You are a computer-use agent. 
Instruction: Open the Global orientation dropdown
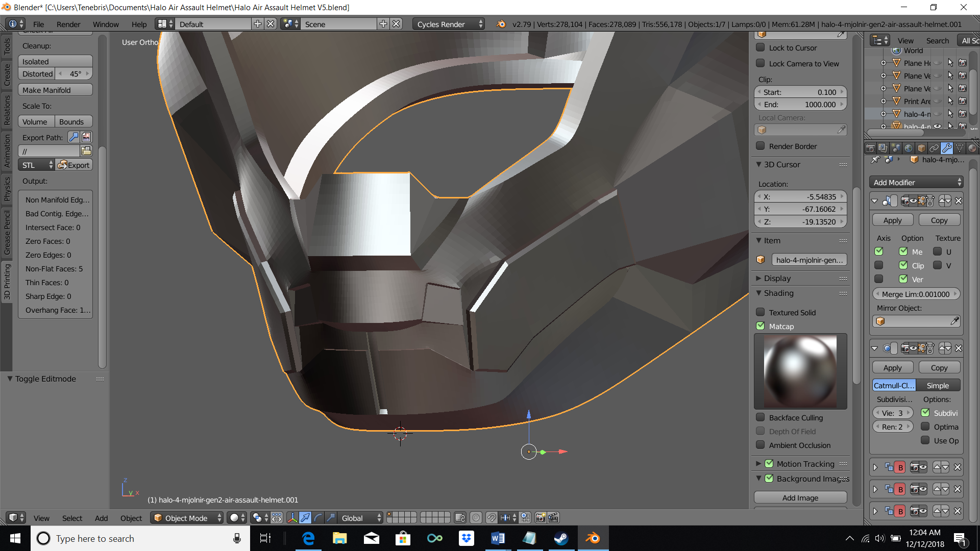coord(361,518)
